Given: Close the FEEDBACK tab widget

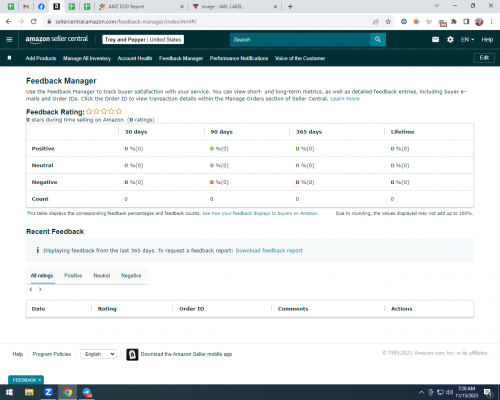Looking at the screenshot, I should coord(40,380).
